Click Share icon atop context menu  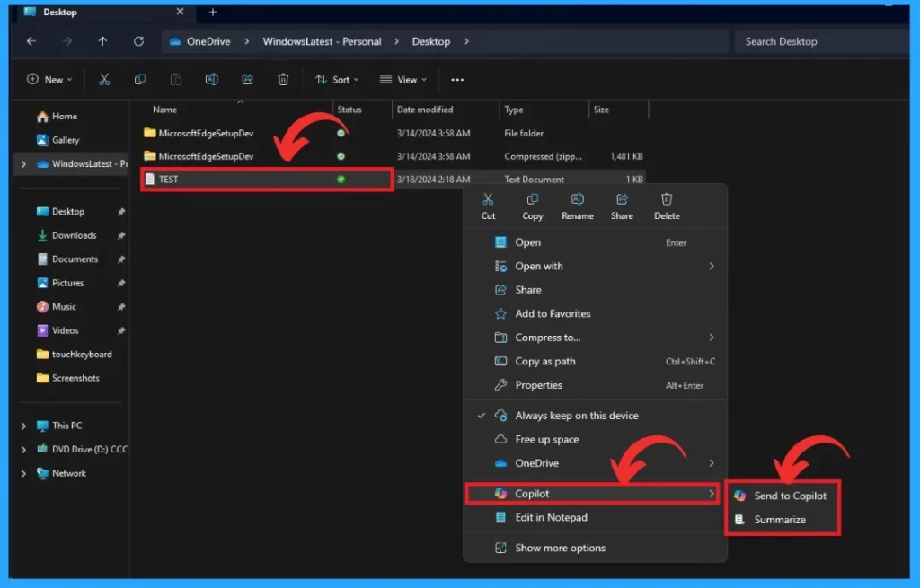(622, 206)
